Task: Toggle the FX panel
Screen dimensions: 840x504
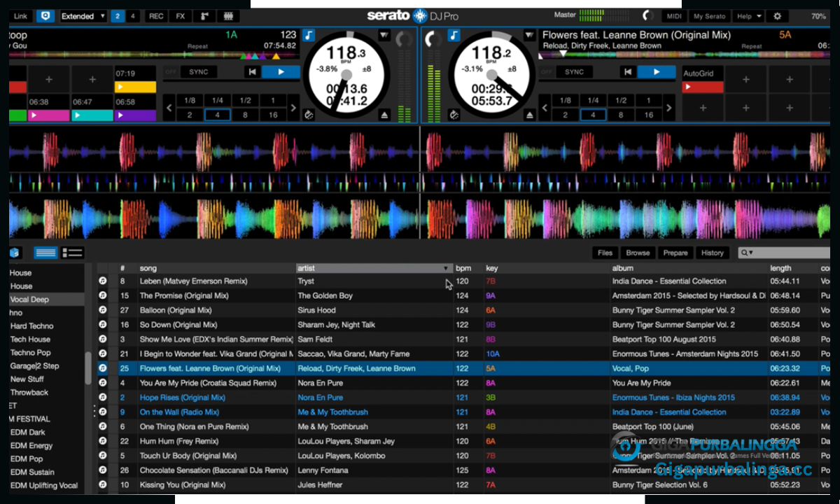Action: pyautogui.click(x=181, y=15)
